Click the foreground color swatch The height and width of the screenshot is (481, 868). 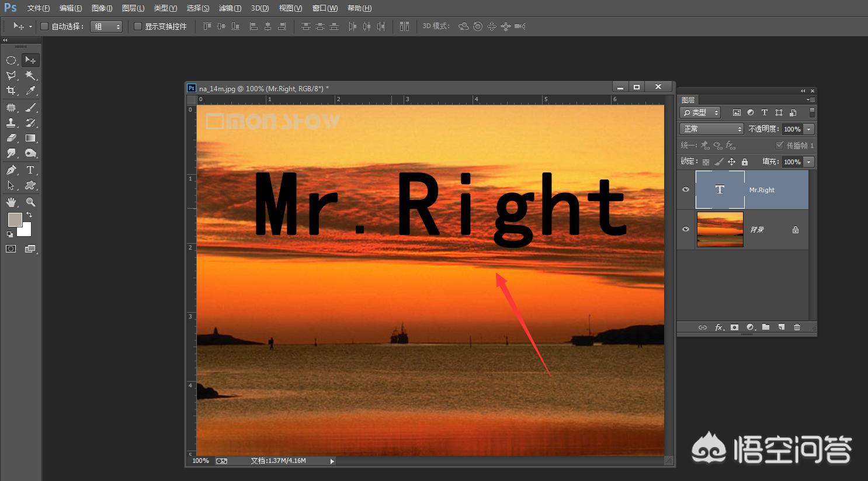click(x=15, y=220)
